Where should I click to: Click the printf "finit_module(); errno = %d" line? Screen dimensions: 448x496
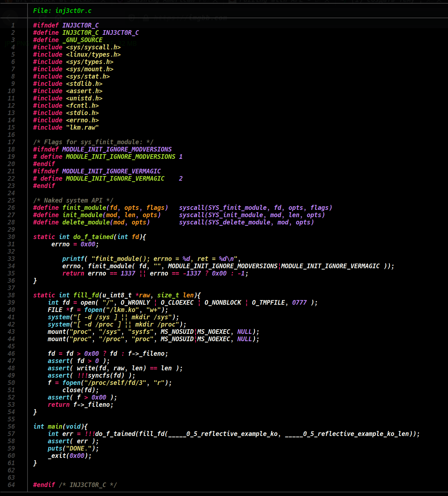[x=152, y=259]
